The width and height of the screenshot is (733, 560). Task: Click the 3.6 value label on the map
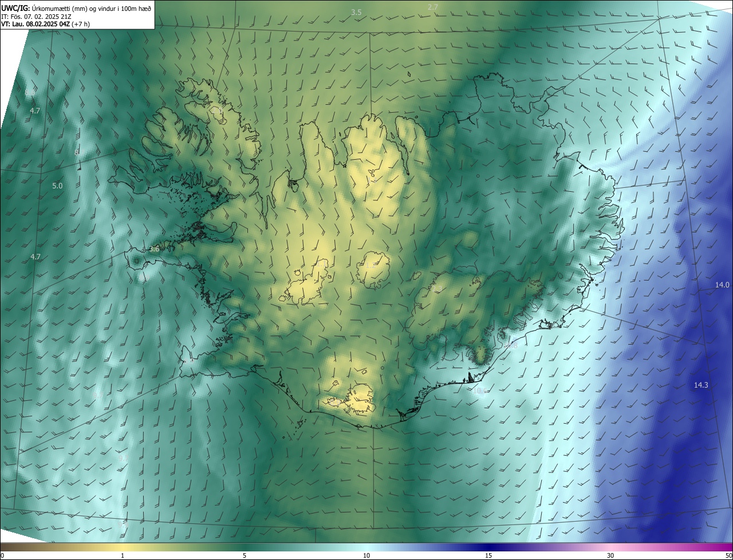tap(154, 249)
